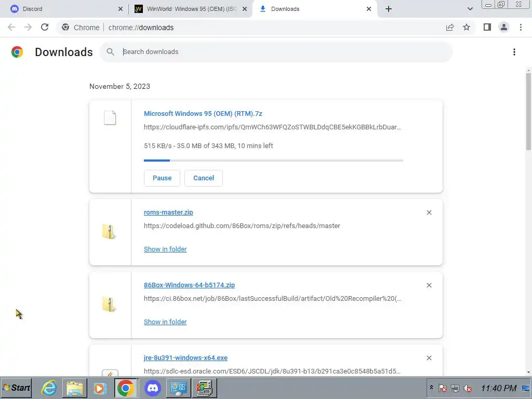Image resolution: width=532 pixels, height=399 pixels.
Task: Focus the Search downloads field
Action: point(276,51)
